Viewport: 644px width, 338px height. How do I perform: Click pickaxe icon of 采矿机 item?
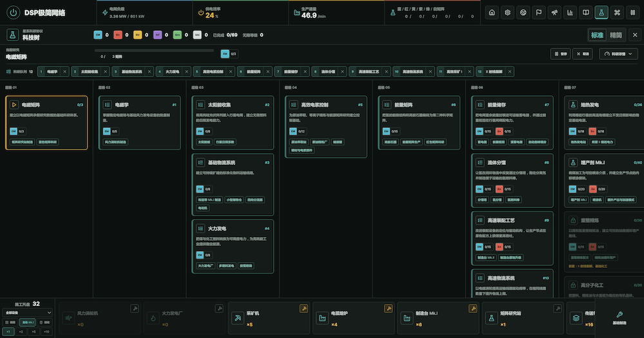point(238,318)
